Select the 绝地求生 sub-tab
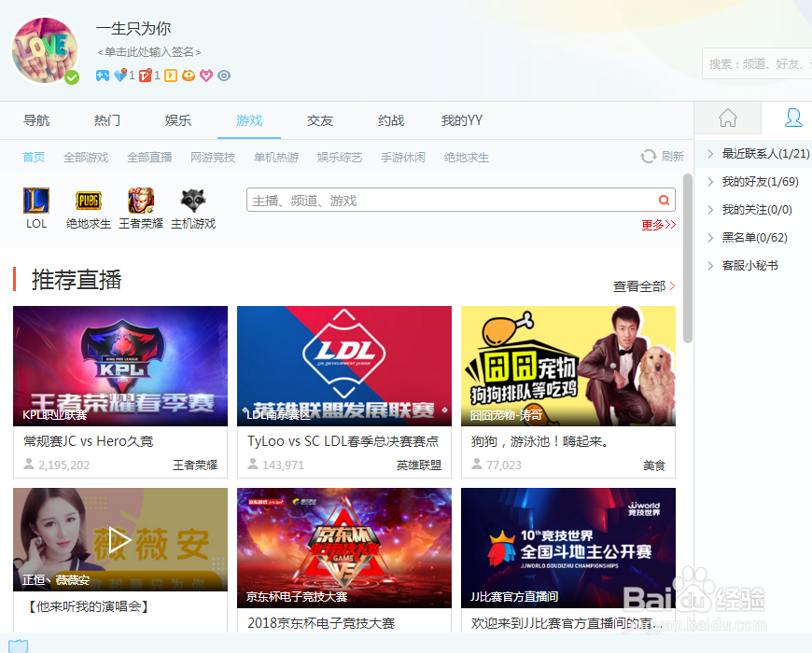Image resolution: width=812 pixels, height=653 pixels. [x=467, y=158]
